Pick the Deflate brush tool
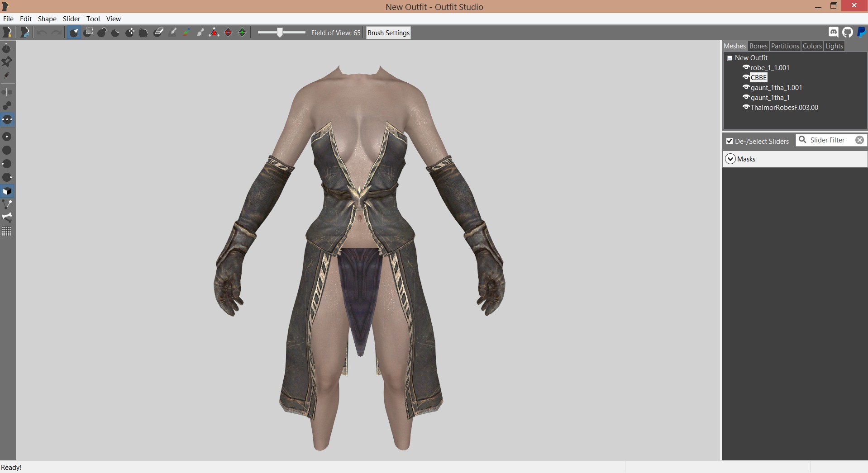 coord(116,33)
